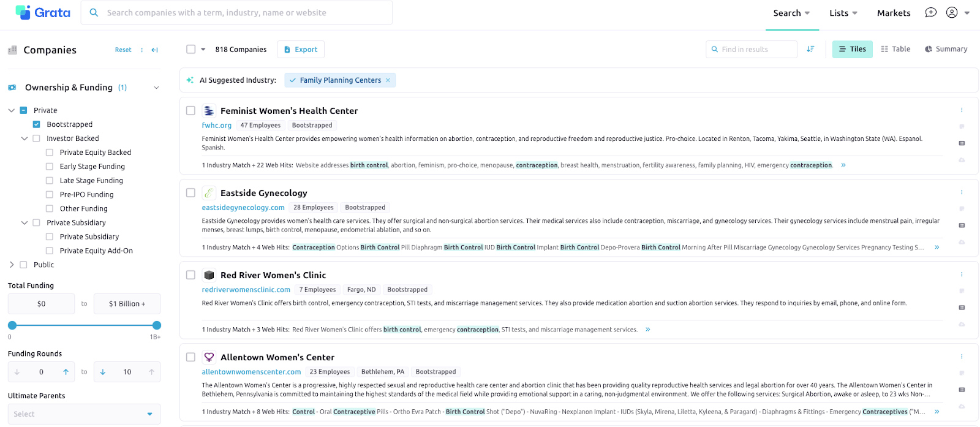Click the Export button

301,50
